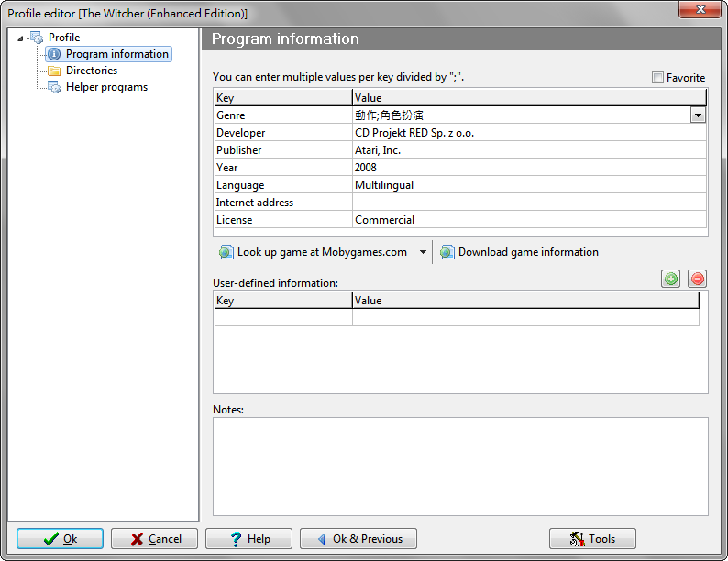Click the Year value 2008
728x561 pixels.
[x=529, y=168]
